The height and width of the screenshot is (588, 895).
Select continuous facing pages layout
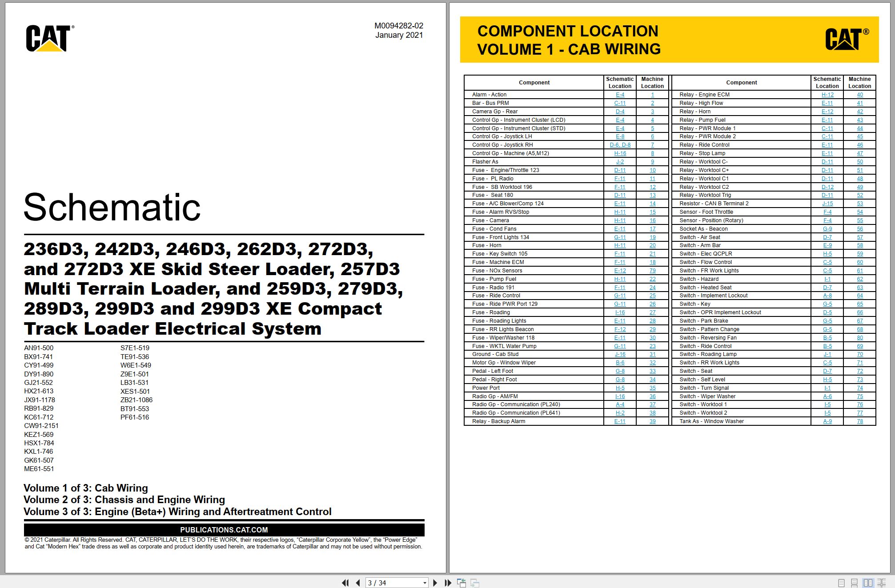pos(882,583)
